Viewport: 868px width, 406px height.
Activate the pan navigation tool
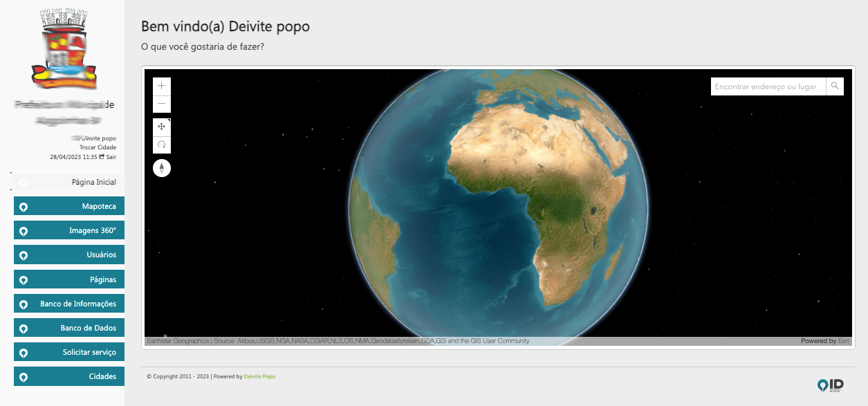pyautogui.click(x=161, y=127)
